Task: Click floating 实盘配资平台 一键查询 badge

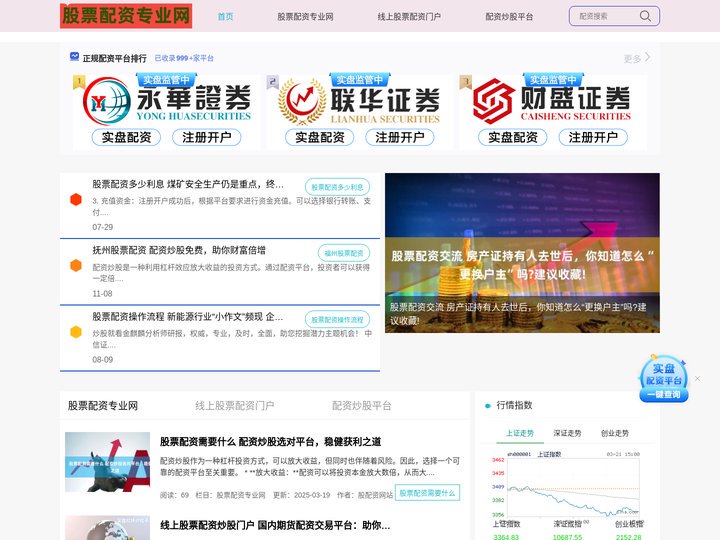Action: click(x=664, y=379)
